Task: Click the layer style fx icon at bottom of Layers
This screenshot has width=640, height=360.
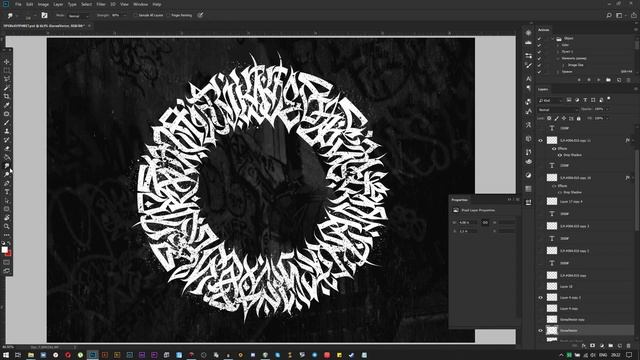Action: point(583,345)
